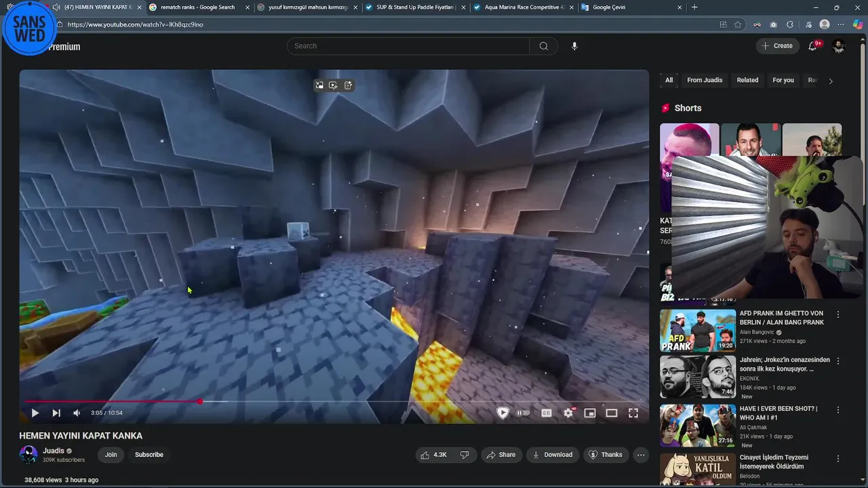
Task: Click the first overlay icon atop the video
Action: [x=319, y=85]
